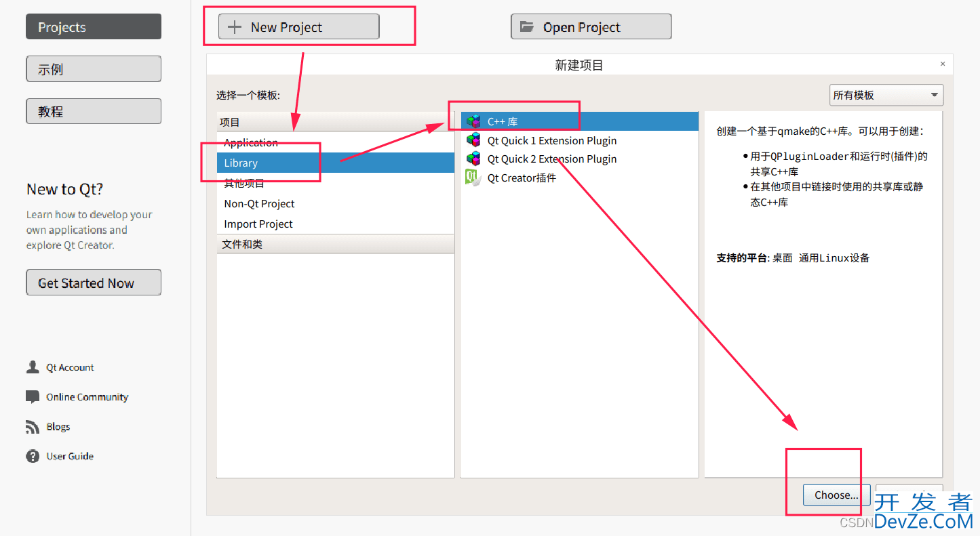Click the 项目 section header
Viewport: 980px width, 536px height.
336,122
